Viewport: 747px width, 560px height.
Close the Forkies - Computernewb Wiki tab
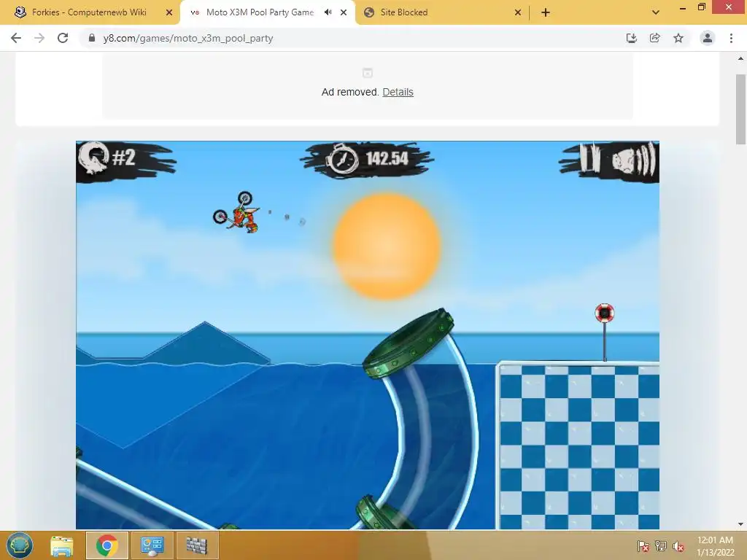pos(169,13)
